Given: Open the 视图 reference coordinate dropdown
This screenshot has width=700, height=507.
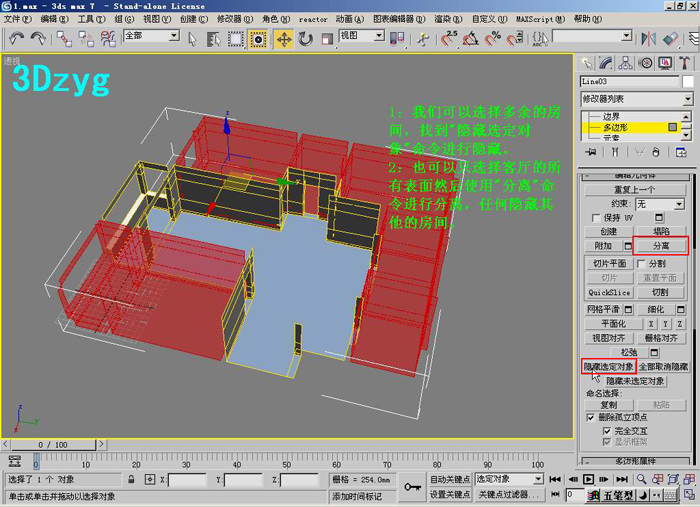Looking at the screenshot, I should [379, 36].
